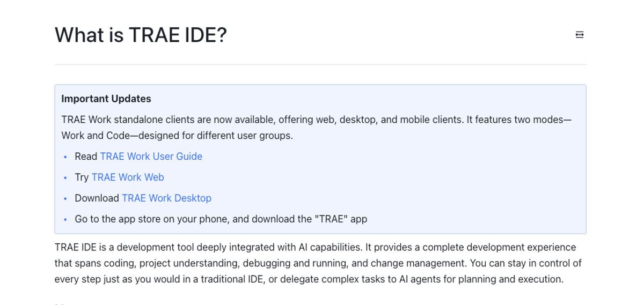
Task: Click the paragraph starting "TRAE Work standalone clients"
Action: coord(317,128)
